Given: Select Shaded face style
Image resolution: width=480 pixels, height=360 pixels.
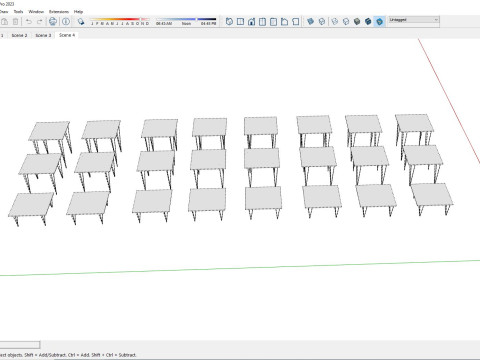Looking at the screenshot, I should [x=357, y=22].
